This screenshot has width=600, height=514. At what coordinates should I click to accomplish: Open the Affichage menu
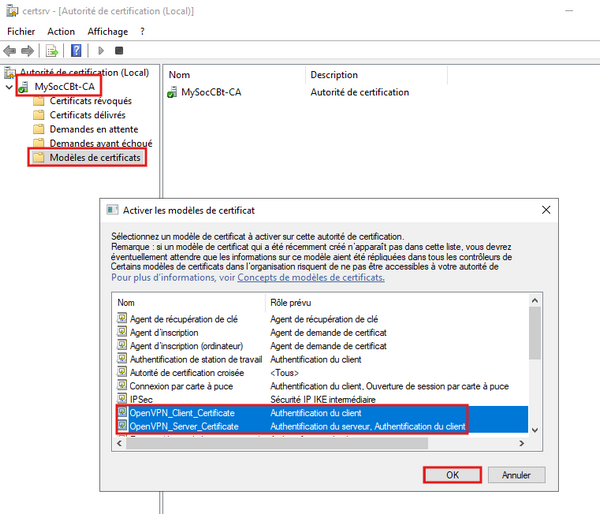[x=108, y=31]
